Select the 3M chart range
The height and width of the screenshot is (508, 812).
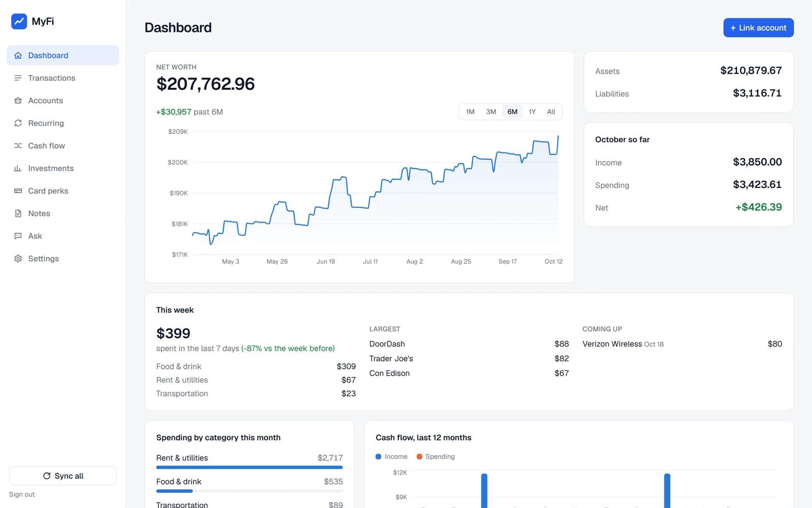click(x=491, y=112)
